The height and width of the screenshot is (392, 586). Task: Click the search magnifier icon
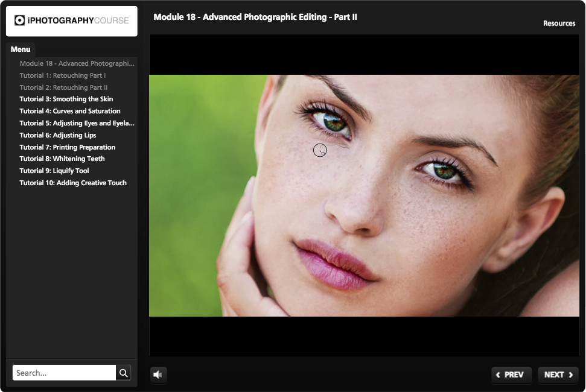(124, 373)
